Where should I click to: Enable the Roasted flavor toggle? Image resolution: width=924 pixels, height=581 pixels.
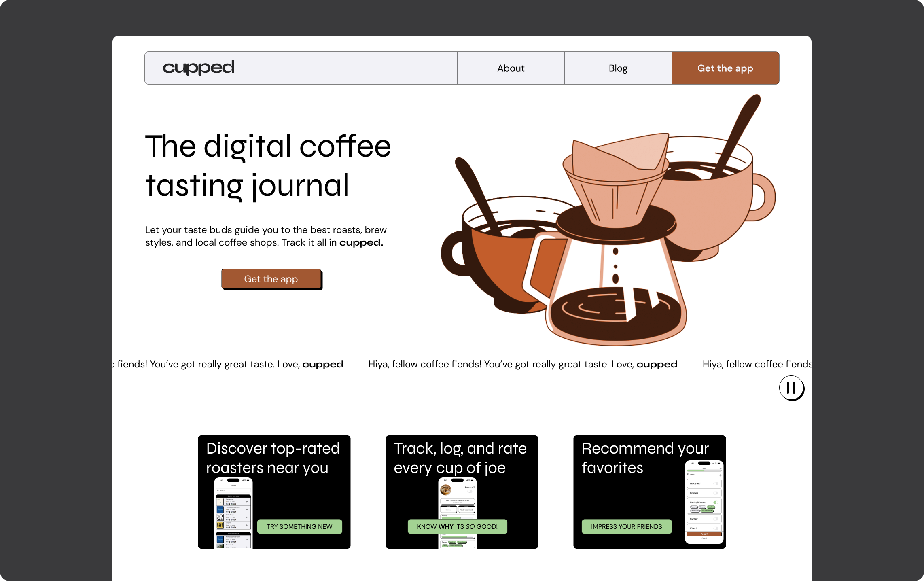coord(716,483)
